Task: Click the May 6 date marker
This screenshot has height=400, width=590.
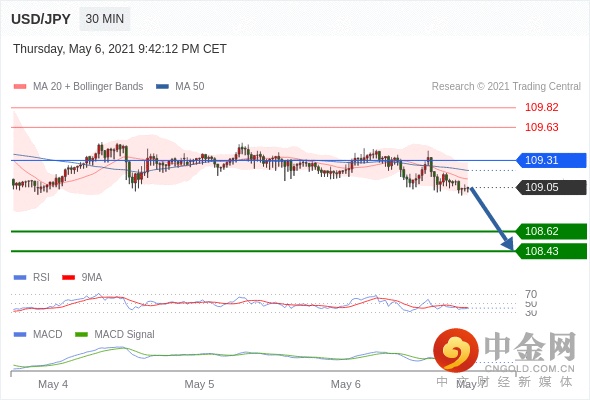Action: coord(345,384)
